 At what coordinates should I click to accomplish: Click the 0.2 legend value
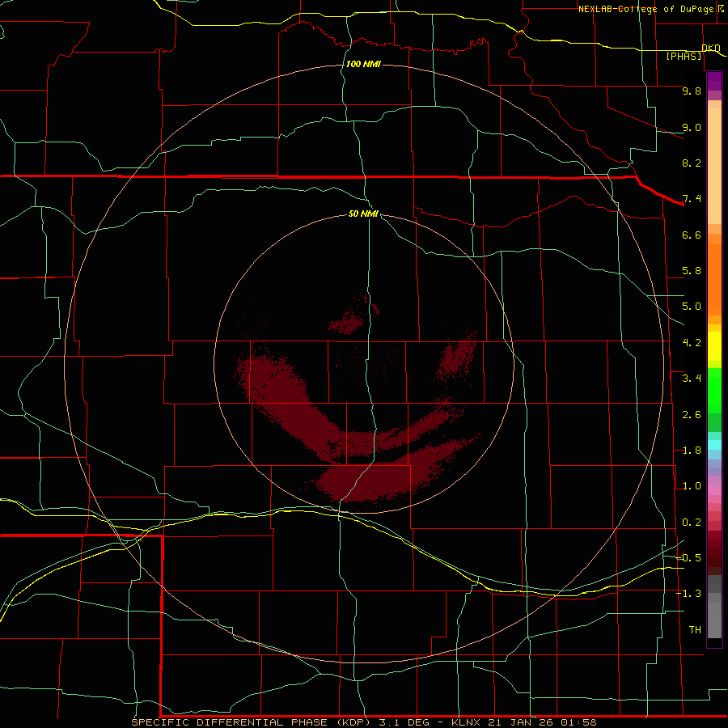[692, 523]
